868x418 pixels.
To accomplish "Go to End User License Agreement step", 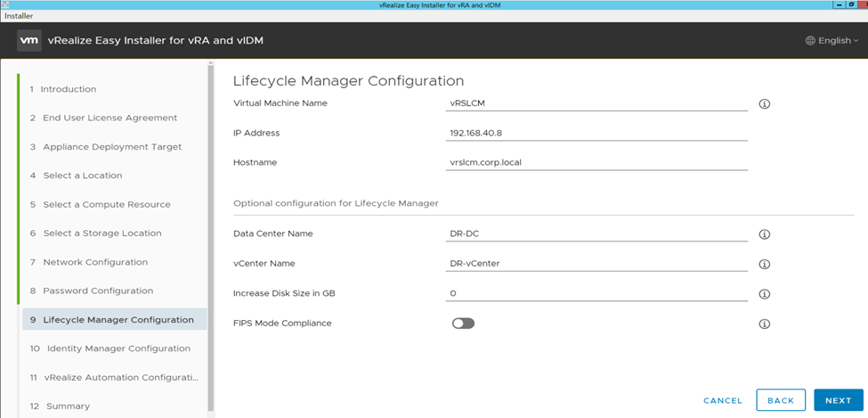I will click(x=103, y=118).
